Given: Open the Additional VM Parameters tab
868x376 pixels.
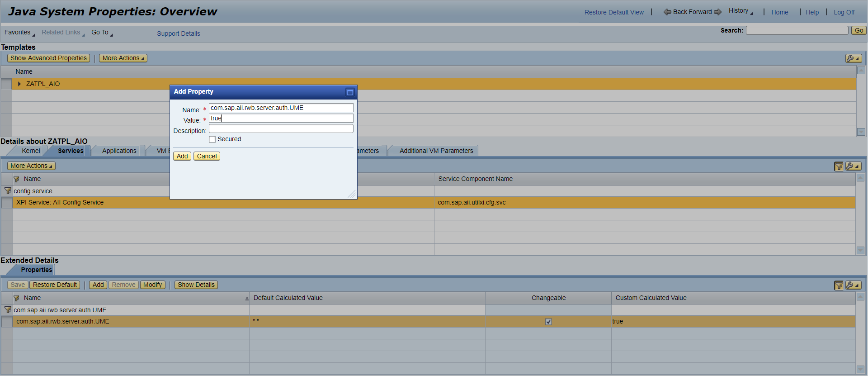Looking at the screenshot, I should pyautogui.click(x=436, y=151).
